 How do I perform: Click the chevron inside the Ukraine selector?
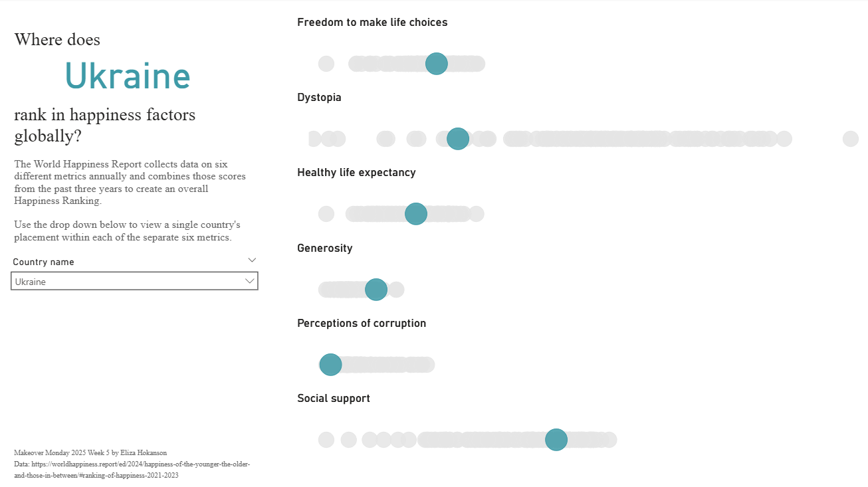tap(250, 281)
